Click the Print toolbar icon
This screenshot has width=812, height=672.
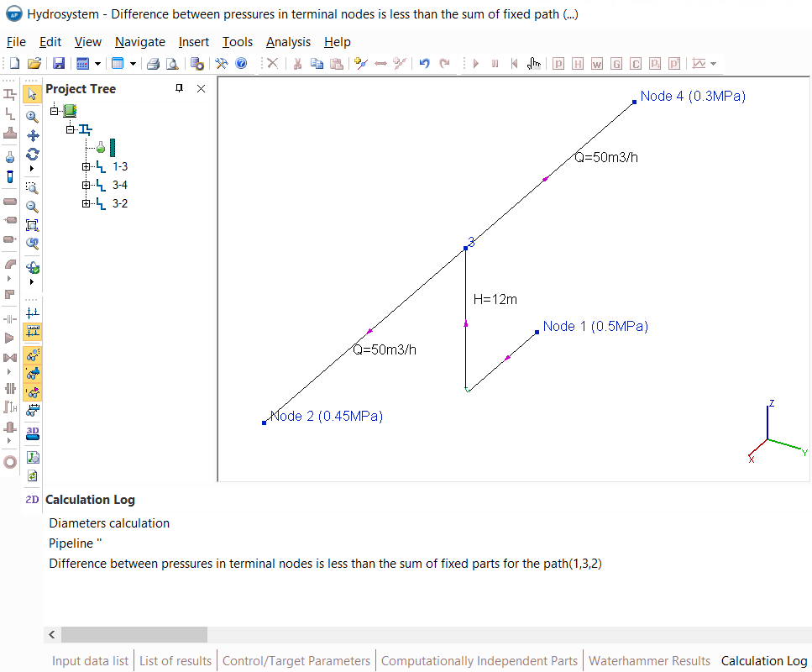click(x=154, y=64)
